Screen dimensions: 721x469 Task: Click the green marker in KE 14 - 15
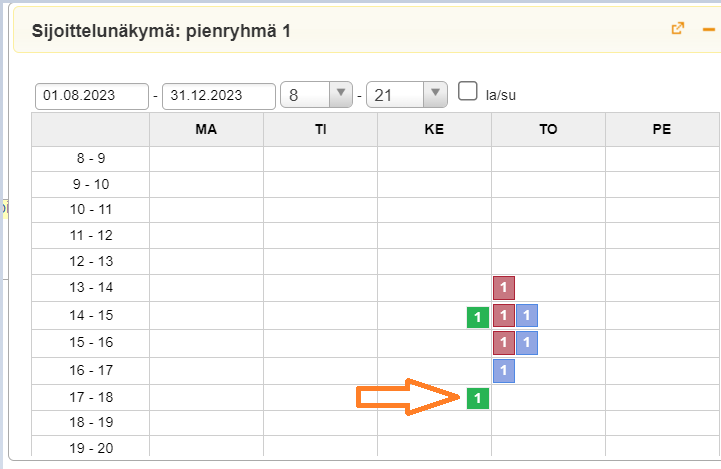(478, 317)
